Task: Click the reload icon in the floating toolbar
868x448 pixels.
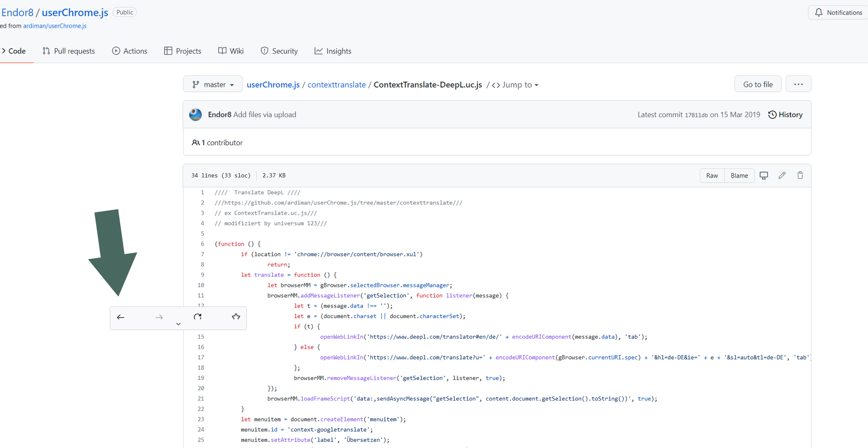Action: coord(198,317)
